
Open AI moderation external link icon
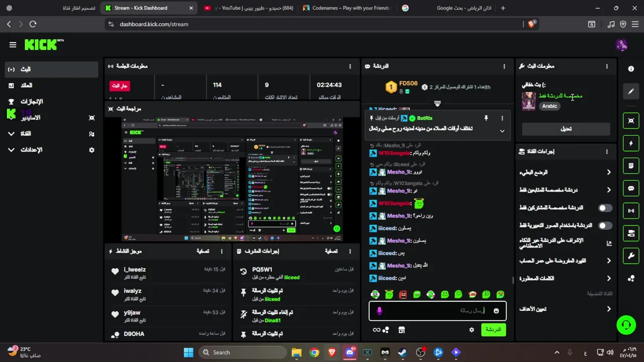tap(609, 243)
